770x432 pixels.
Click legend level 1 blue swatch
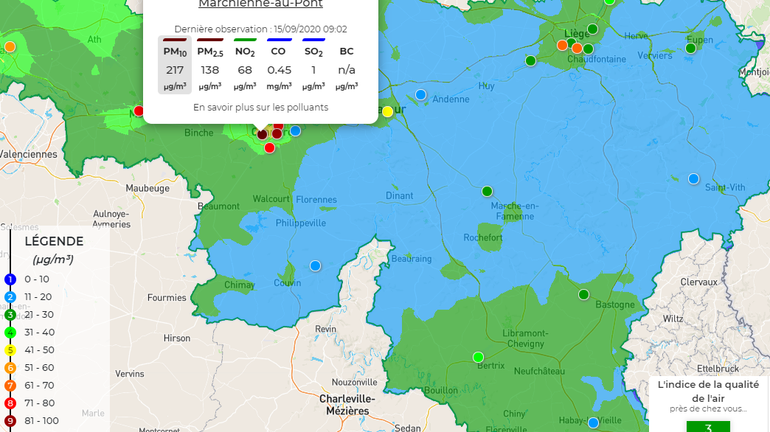tap(10, 279)
